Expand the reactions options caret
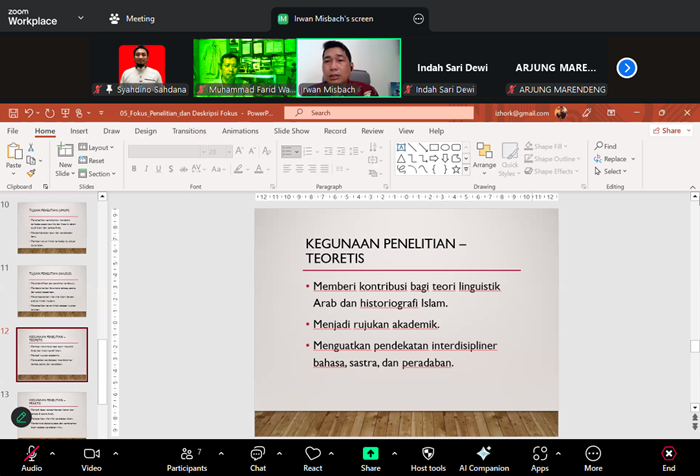The image size is (700, 476). coord(331,454)
